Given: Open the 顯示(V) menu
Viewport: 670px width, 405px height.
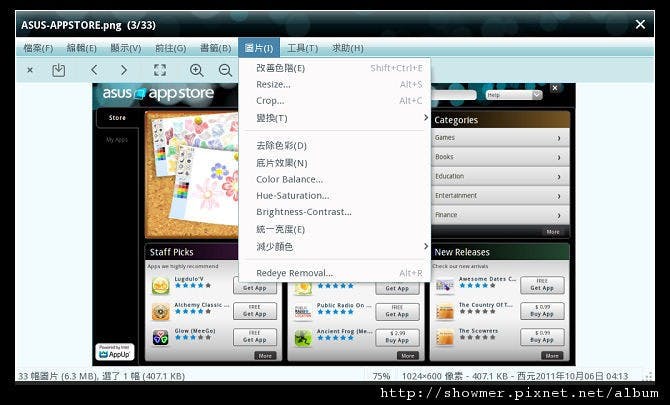Looking at the screenshot, I should [126, 48].
